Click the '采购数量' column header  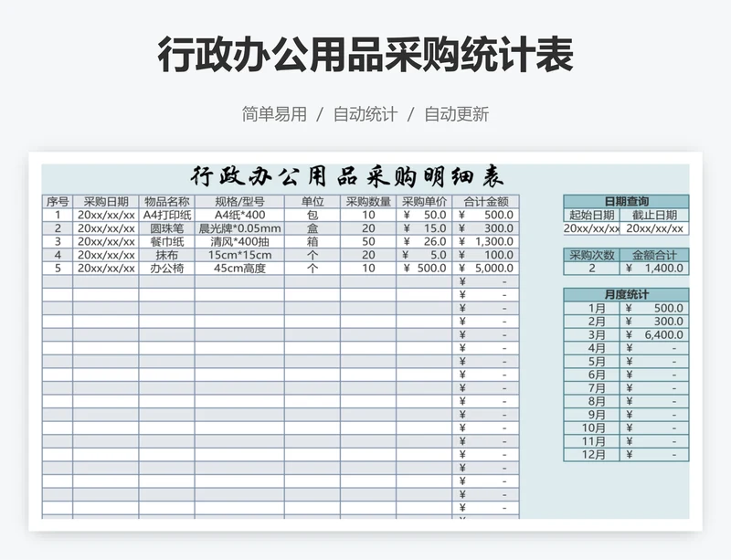pos(368,202)
